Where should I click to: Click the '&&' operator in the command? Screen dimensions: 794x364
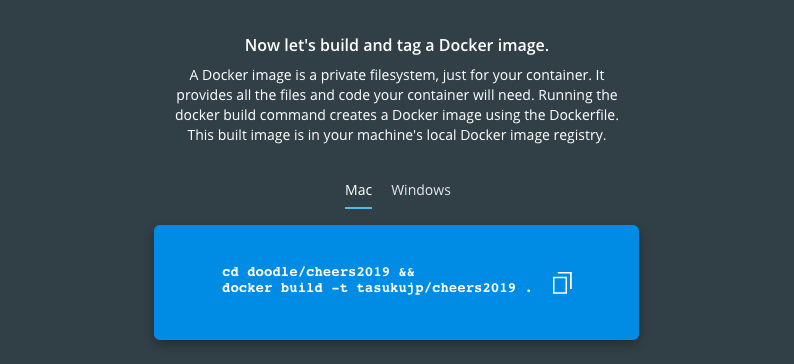click(407, 272)
